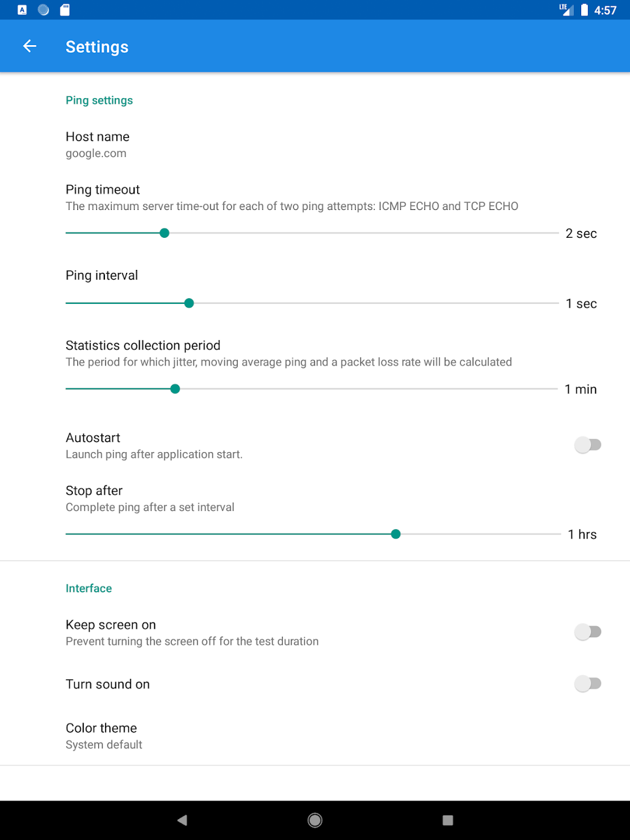Tap the 1 min statistics period value
Screen dimensions: 630x840
tap(581, 389)
